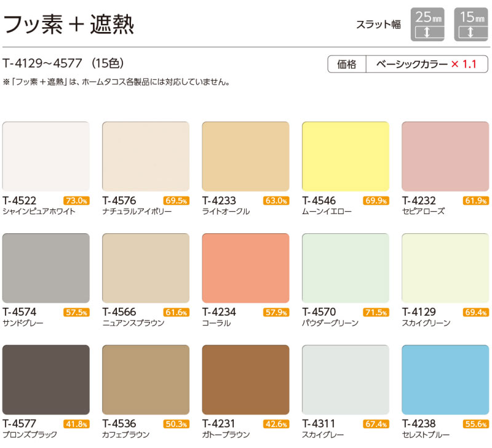The height and width of the screenshot is (448, 492).
Task: Click the 50.3% badge for T-4536
Action: (x=176, y=423)
